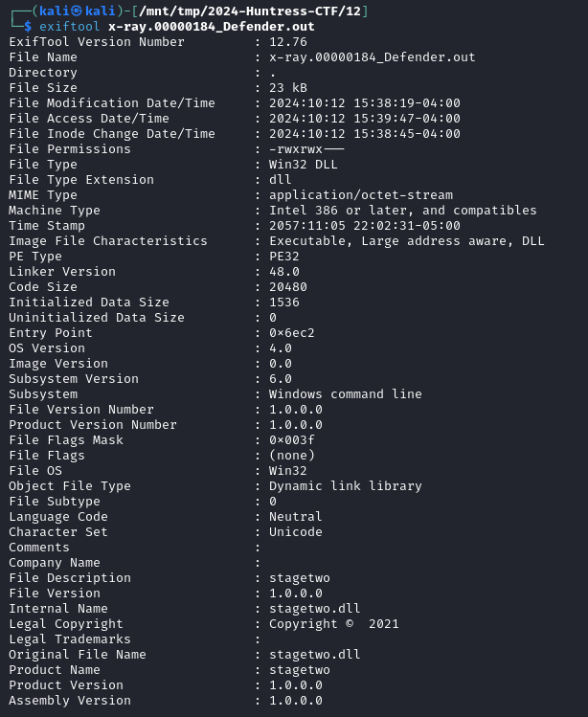Click the File Permissions value
Image resolution: width=588 pixels, height=717 pixels.
point(306,149)
